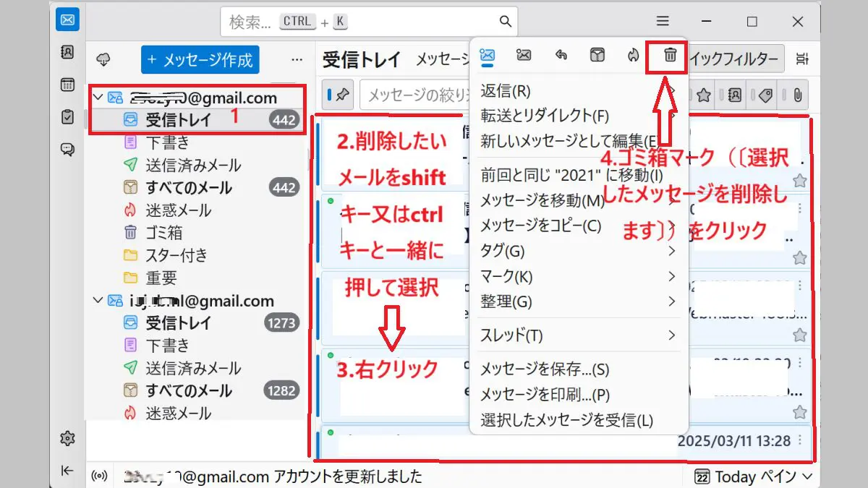868x488 pixels.
Task: Click the + メッセージ作成 compose button
Action: [200, 59]
